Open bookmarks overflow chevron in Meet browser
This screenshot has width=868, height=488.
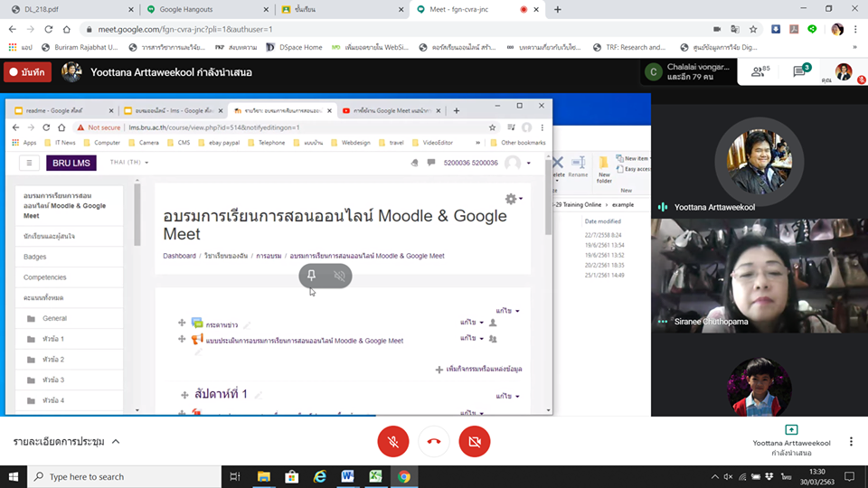click(855, 48)
